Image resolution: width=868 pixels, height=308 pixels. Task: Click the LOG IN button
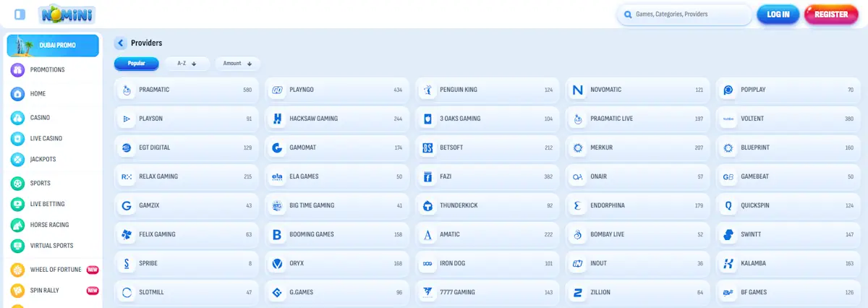tap(778, 14)
